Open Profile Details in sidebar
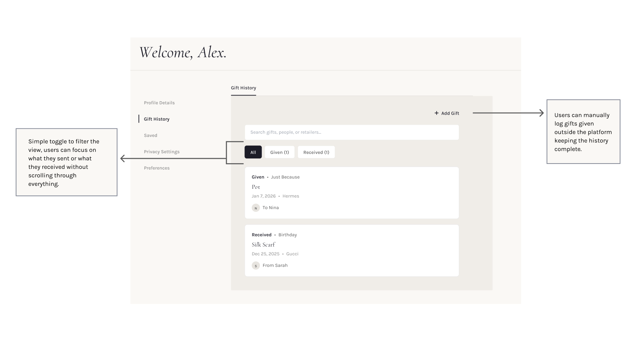Viewport: 644px width, 352px height. pyautogui.click(x=159, y=103)
